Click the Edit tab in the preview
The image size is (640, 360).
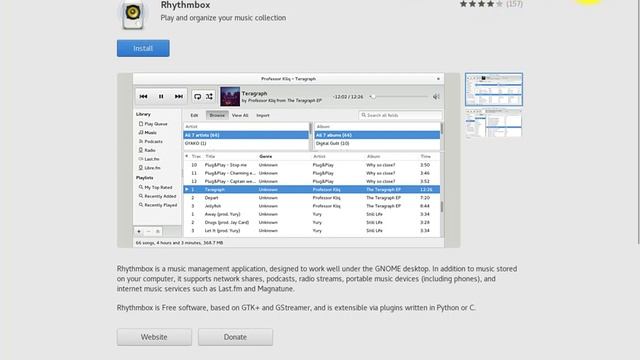pos(194,116)
